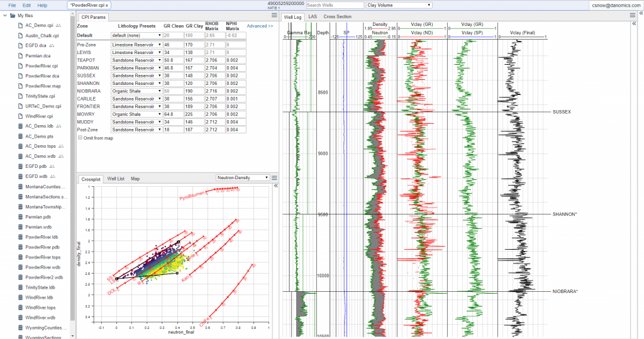The height and width of the screenshot is (339, 644).
Task: Select the Crossplot tab
Action: click(91, 179)
